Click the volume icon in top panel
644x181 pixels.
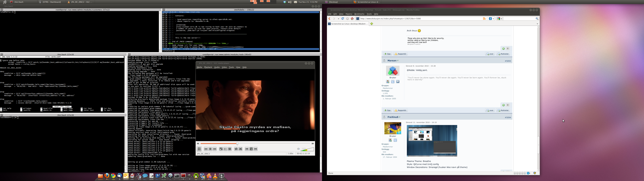pos(290,2)
